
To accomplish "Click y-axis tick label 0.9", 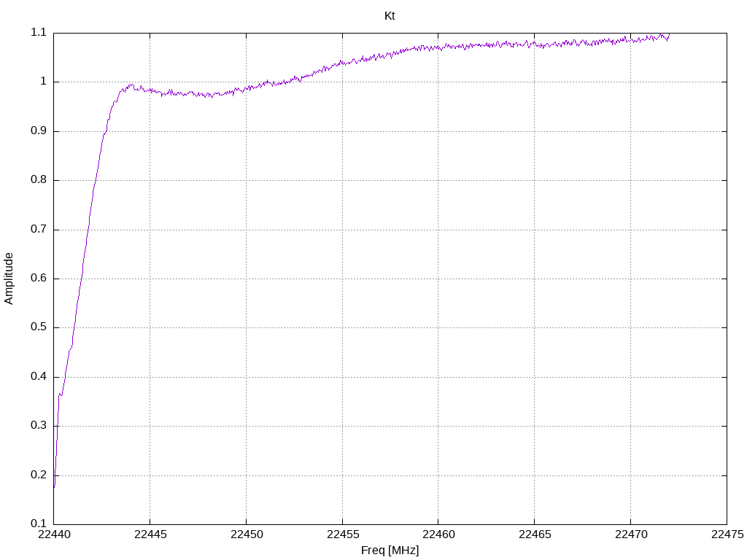I will coord(39,131).
